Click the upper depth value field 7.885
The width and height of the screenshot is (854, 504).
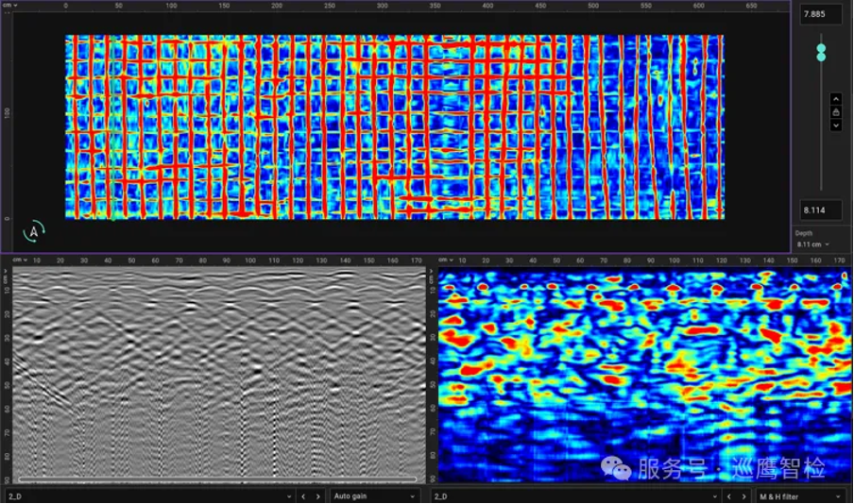tap(820, 14)
